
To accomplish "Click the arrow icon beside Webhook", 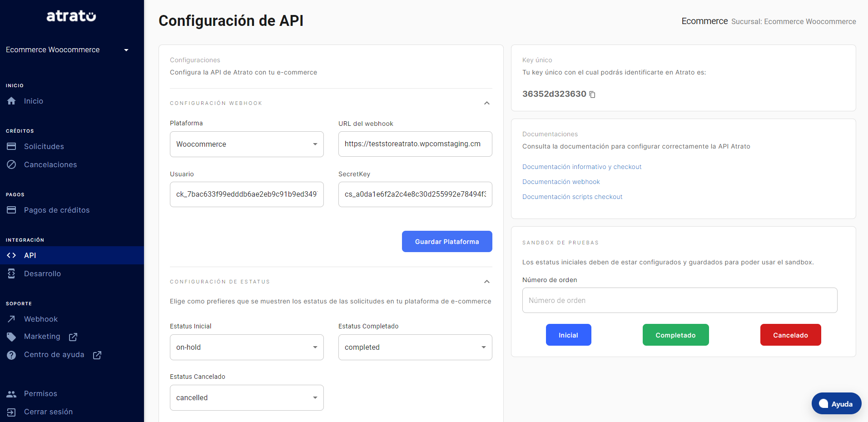I will 11,319.
